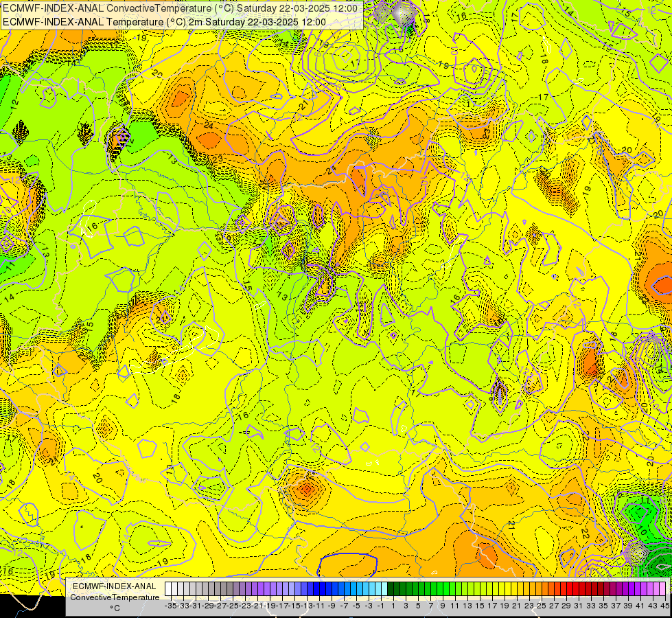Click the -35 legend scale value
The width and height of the screenshot is (672, 618).
[x=170, y=606]
